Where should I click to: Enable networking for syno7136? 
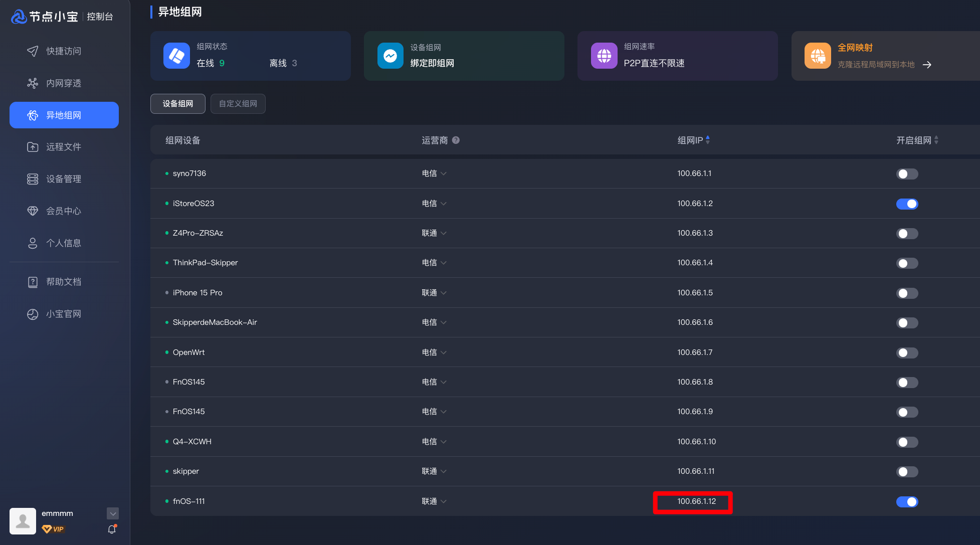pyautogui.click(x=907, y=174)
